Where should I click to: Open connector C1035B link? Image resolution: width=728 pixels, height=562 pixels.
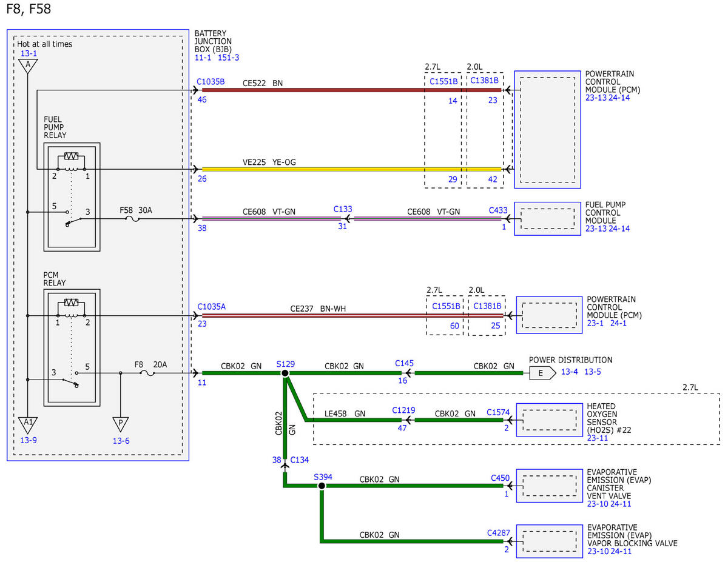click(x=211, y=81)
